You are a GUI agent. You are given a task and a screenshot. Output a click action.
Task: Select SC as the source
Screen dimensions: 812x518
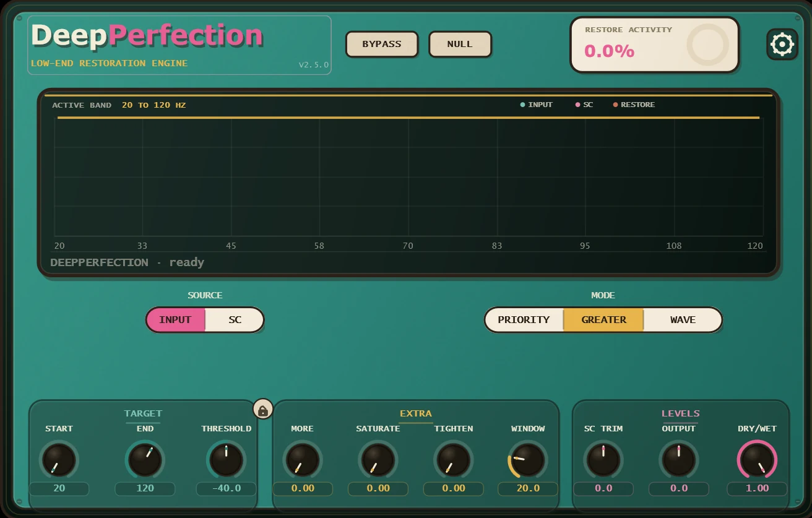pos(235,320)
